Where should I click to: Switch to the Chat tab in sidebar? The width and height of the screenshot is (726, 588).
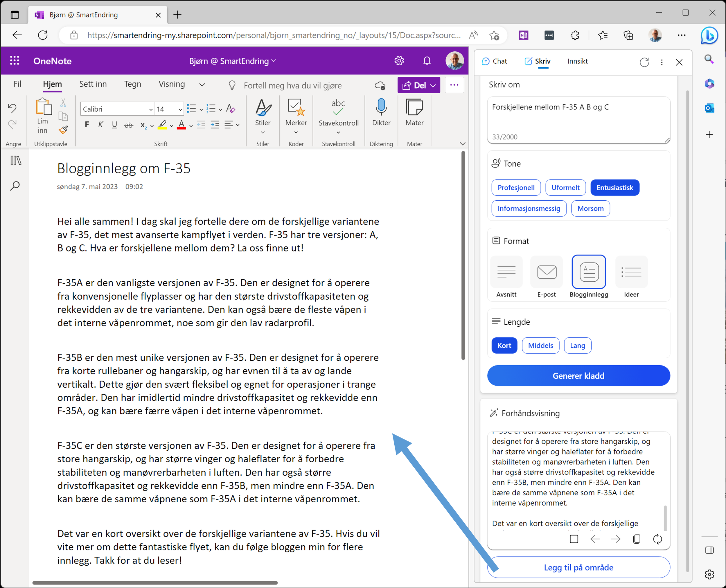point(495,61)
